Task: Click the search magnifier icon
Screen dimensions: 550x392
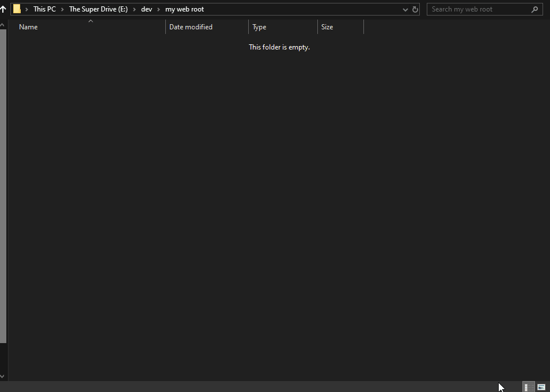Action: pos(534,9)
